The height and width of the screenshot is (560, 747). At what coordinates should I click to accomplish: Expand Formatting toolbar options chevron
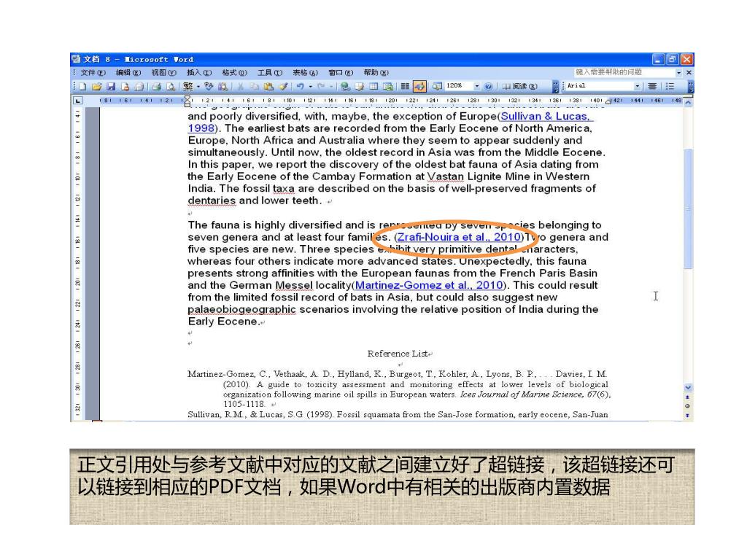click(x=691, y=86)
